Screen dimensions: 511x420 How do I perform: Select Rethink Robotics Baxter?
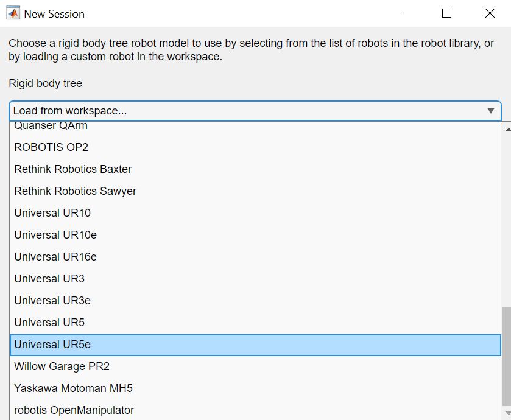pyautogui.click(x=72, y=169)
